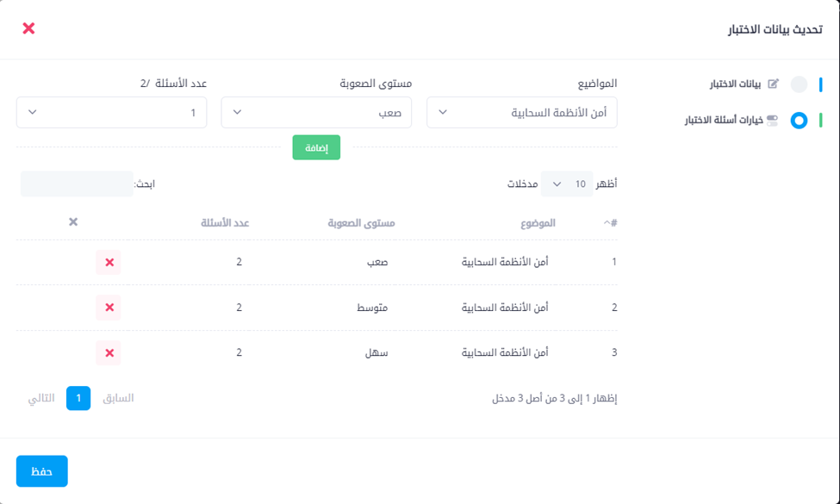Change the entries-per-page dropdown showing 10

click(567, 184)
